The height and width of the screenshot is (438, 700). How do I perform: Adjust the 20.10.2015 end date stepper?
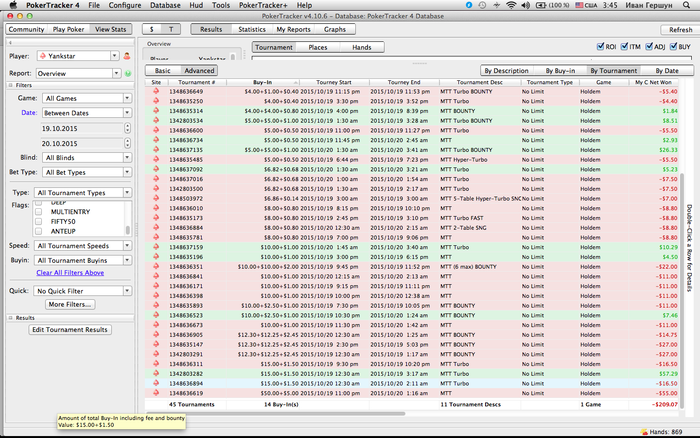pos(128,143)
